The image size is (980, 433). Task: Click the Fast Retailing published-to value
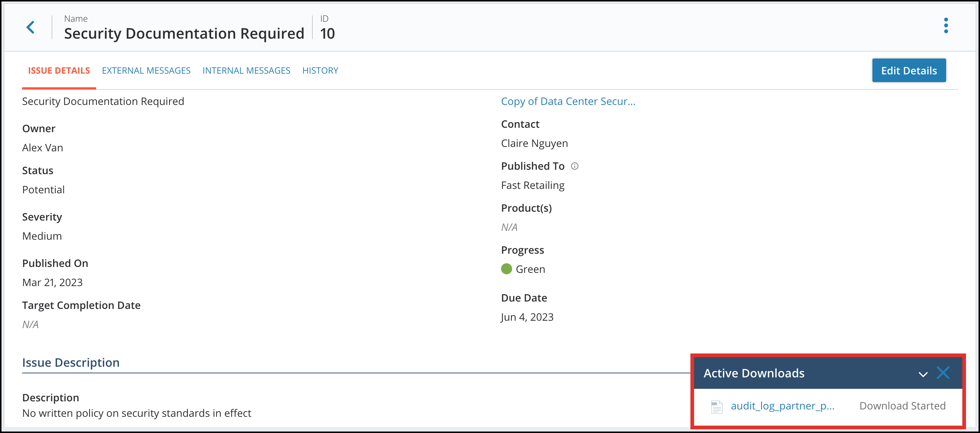pyautogui.click(x=533, y=186)
